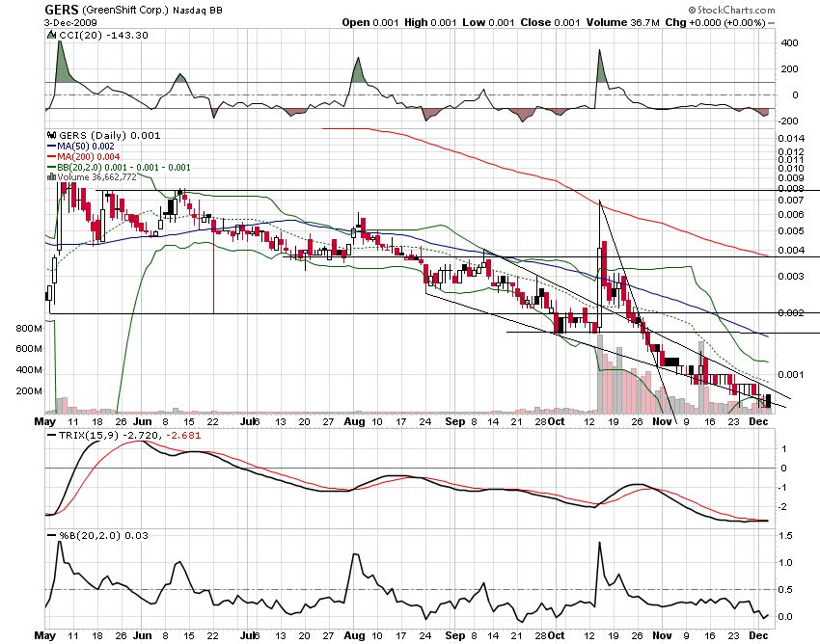Click the Open 0.001 value in header
This screenshot has height=644, width=820.
click(370, 22)
